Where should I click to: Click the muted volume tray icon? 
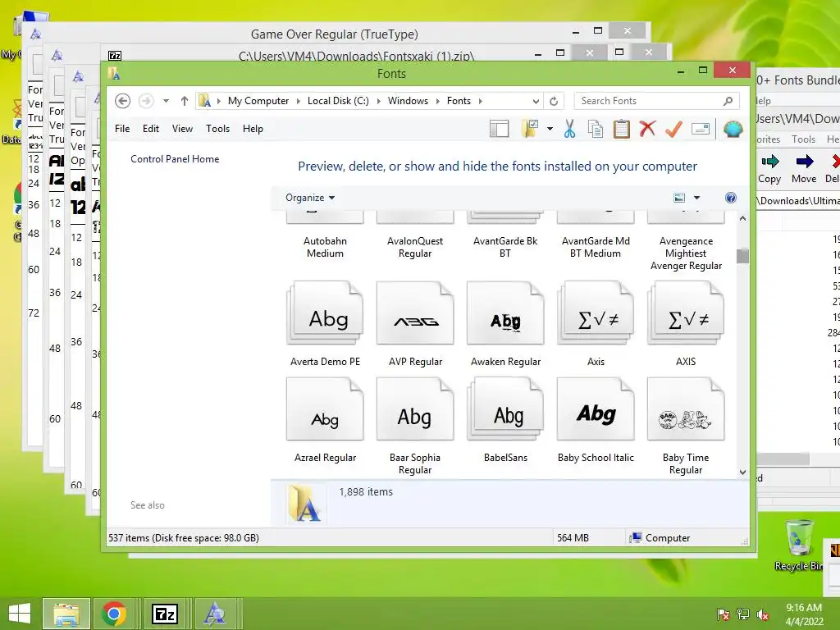tap(764, 614)
